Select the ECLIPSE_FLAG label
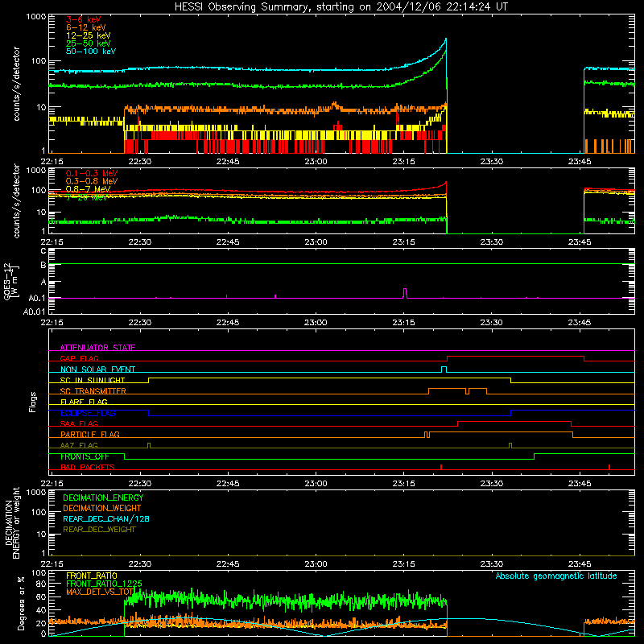The width and height of the screenshot is (644, 644). tap(88, 413)
